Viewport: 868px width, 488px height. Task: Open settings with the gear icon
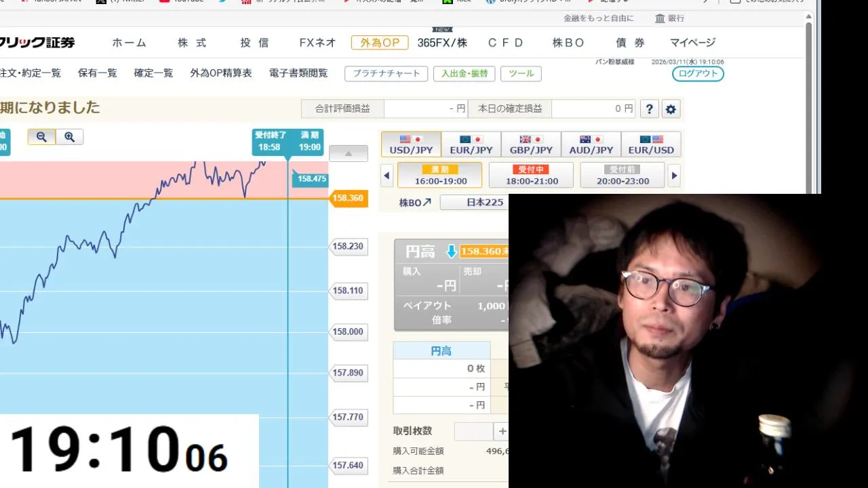point(671,109)
